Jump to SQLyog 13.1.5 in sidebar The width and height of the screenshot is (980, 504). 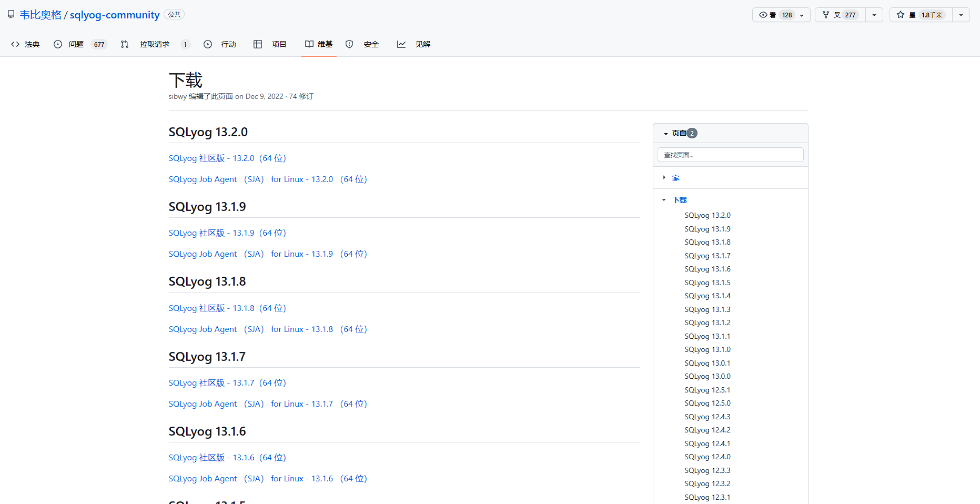[x=708, y=283]
